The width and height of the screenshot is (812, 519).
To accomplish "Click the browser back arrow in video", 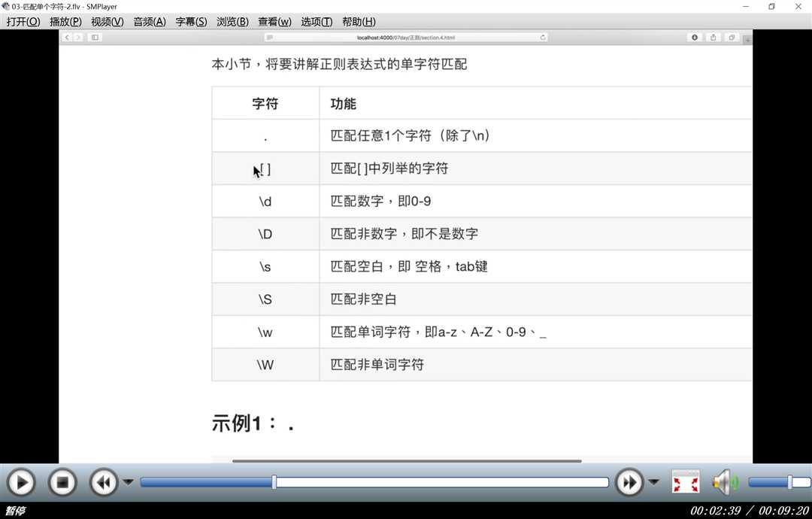I will [x=67, y=38].
